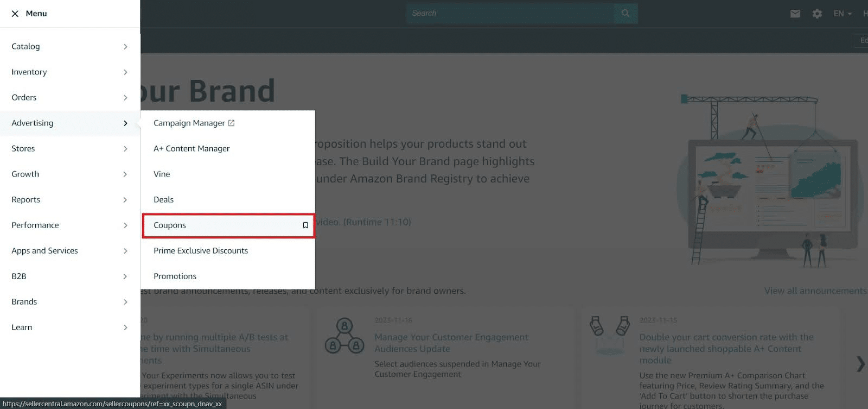Select Deals in the Advertising submenu
The image size is (868, 409).
(163, 200)
